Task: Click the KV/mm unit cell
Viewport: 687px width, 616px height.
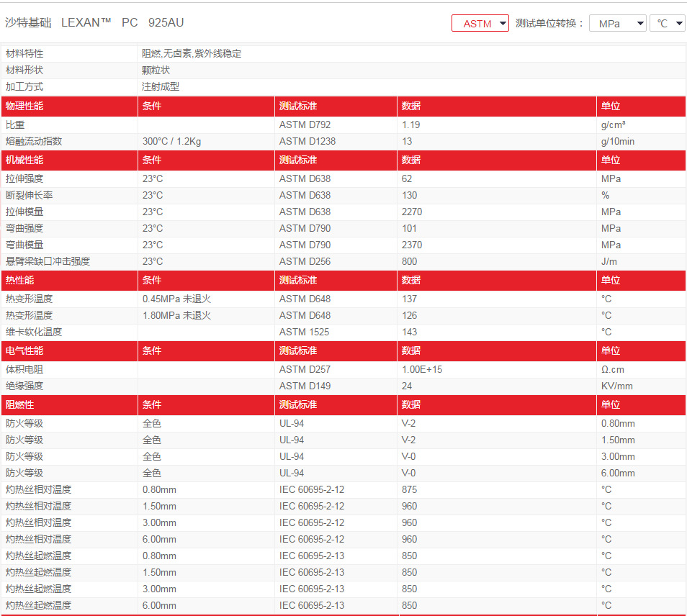Action: tap(617, 386)
